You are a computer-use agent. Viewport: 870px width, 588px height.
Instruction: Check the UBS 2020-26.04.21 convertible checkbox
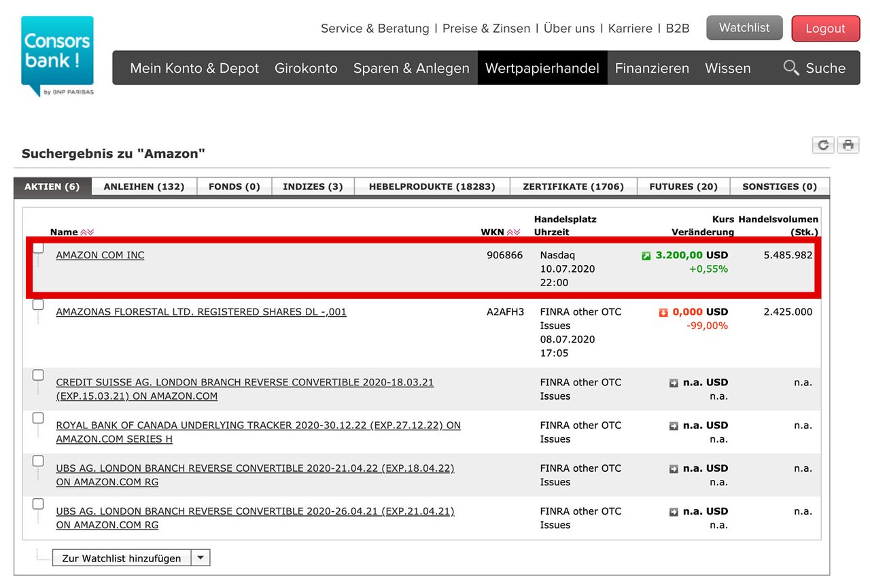click(x=38, y=504)
